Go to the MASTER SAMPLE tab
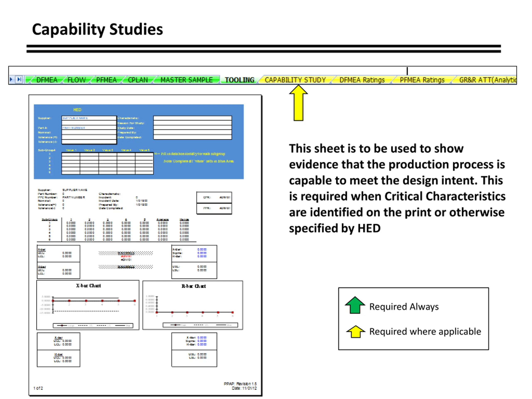Viewport: 532px width, 399px height. click(x=187, y=80)
